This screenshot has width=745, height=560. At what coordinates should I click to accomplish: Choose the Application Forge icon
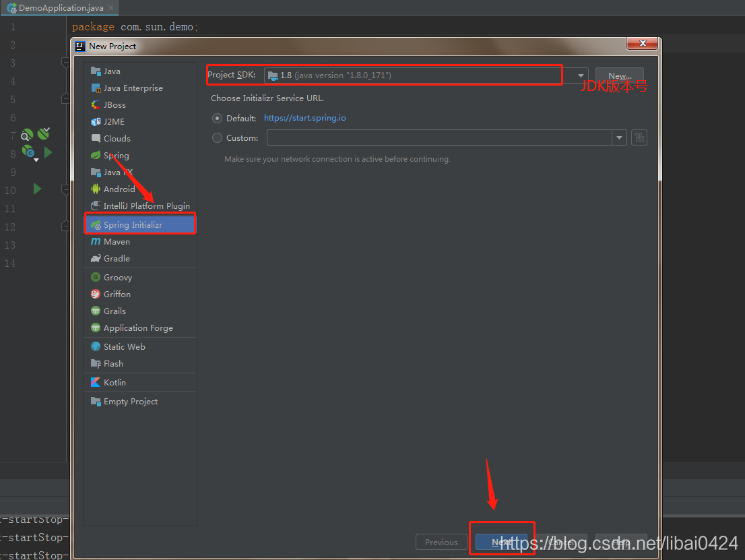[x=96, y=328]
